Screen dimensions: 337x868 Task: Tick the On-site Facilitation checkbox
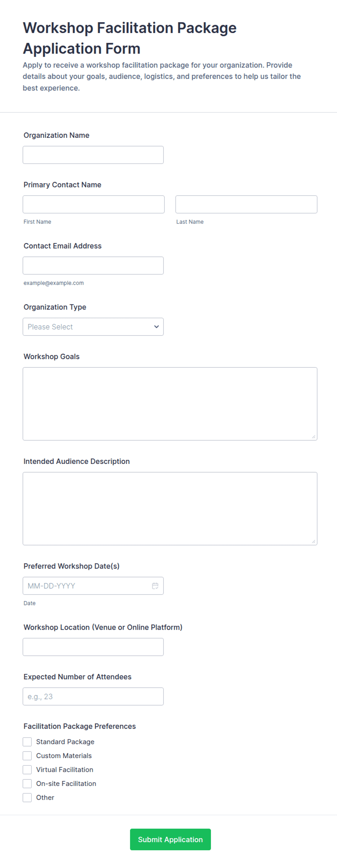click(27, 783)
